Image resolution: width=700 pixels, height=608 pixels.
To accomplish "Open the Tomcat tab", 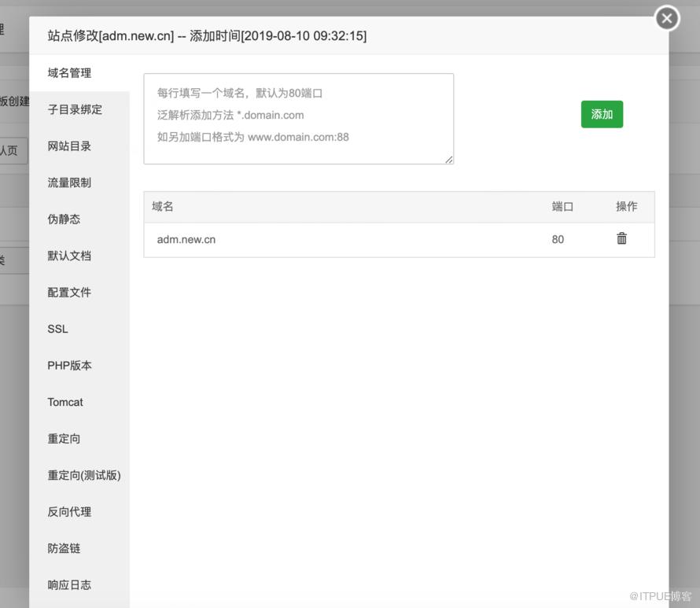I will click(x=79, y=403).
